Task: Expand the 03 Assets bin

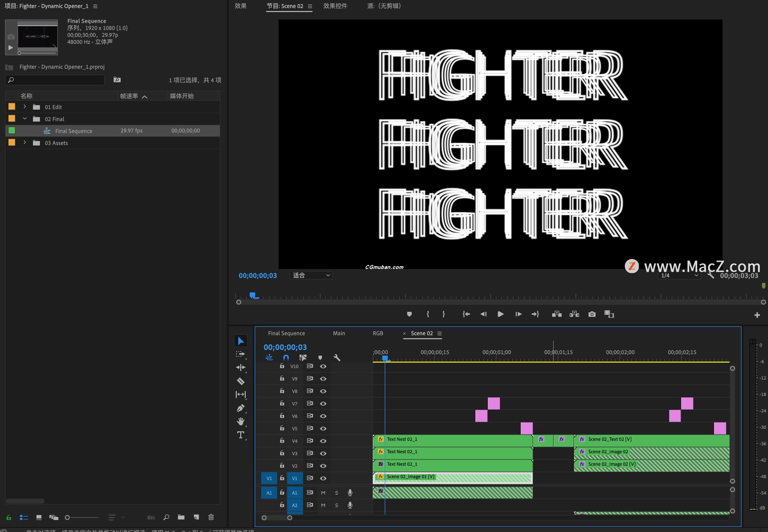Action: tap(25, 143)
